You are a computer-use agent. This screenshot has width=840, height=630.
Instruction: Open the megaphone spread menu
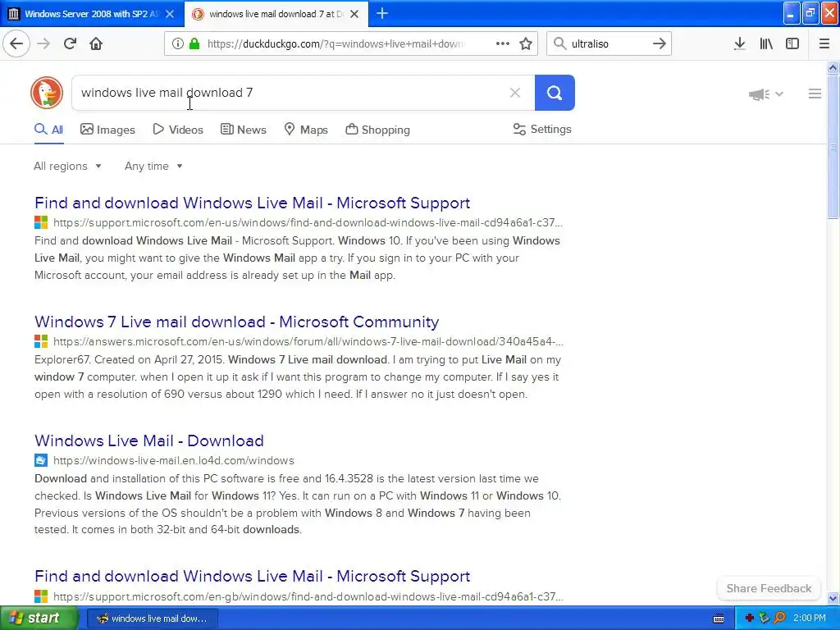pos(765,94)
